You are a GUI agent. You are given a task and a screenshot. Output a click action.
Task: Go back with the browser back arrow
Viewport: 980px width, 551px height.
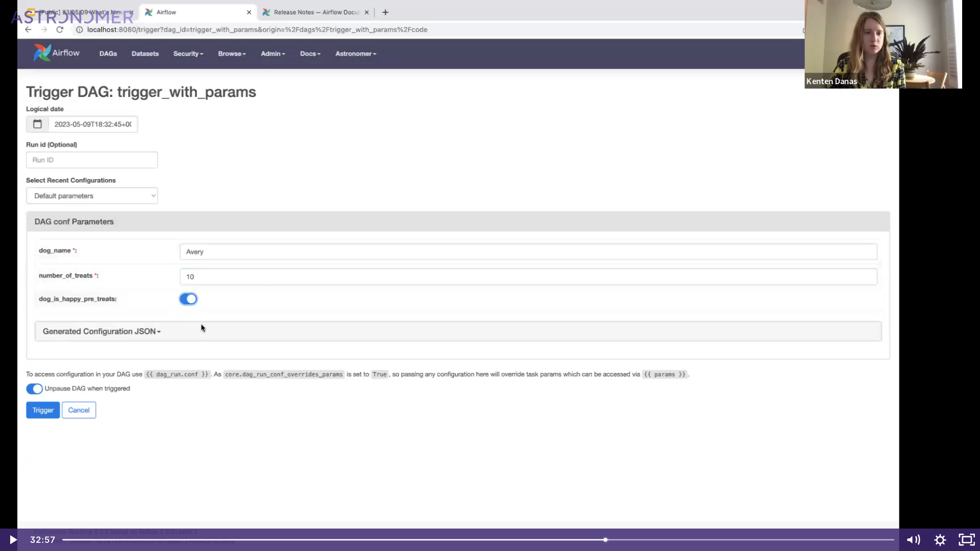click(x=28, y=30)
